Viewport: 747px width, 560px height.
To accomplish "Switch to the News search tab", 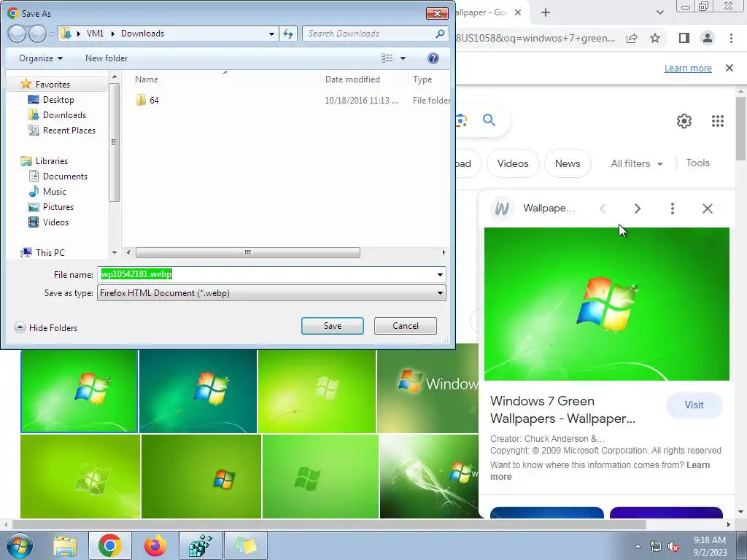I will pos(568,163).
